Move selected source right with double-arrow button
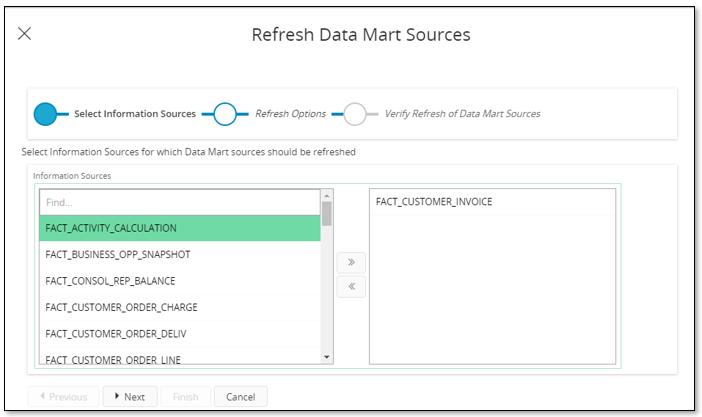This screenshot has height=417, width=702. click(x=351, y=263)
